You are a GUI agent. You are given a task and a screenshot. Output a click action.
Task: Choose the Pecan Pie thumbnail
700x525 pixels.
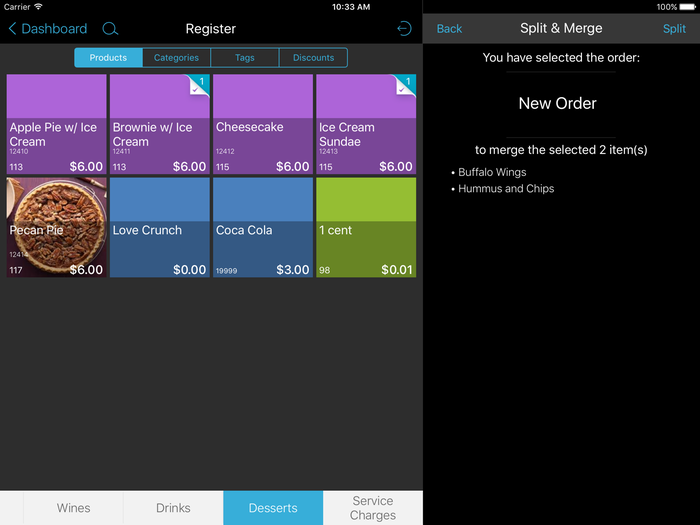pyautogui.click(x=57, y=227)
